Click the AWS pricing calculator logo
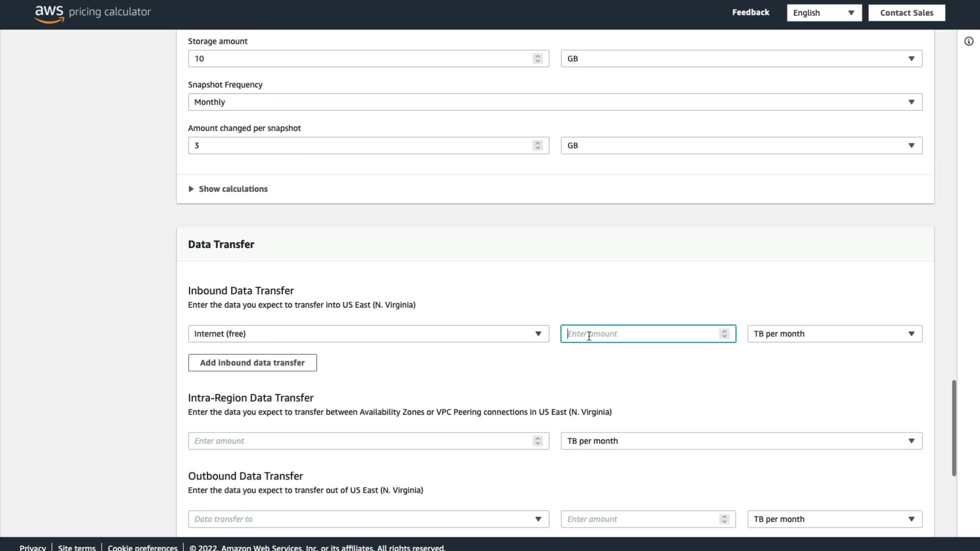This screenshot has height=551, width=980. (x=92, y=13)
